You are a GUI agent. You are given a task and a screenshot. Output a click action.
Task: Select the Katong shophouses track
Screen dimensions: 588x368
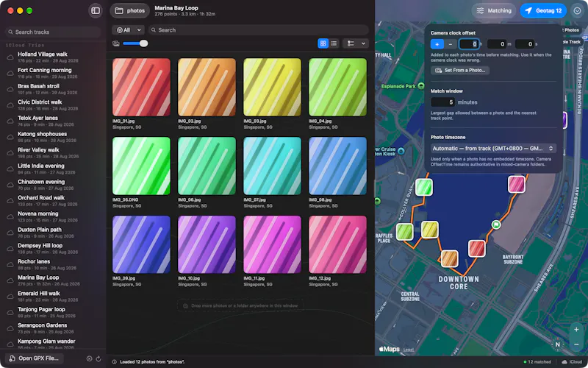tap(53, 137)
